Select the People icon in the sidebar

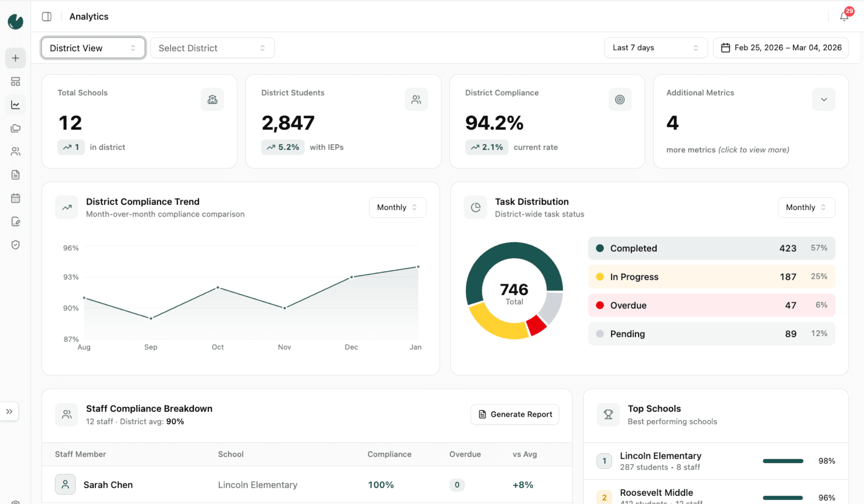coord(15,151)
